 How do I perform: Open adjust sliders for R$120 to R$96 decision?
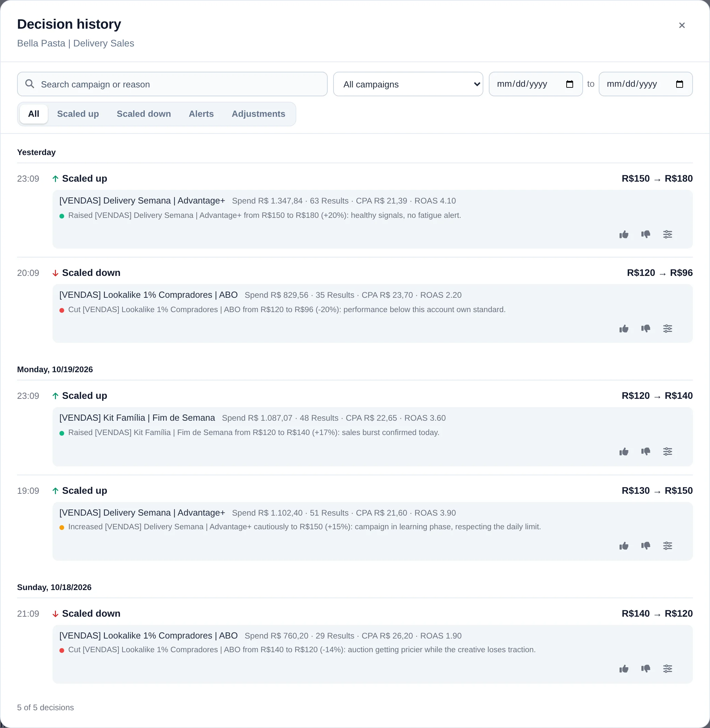click(x=667, y=328)
